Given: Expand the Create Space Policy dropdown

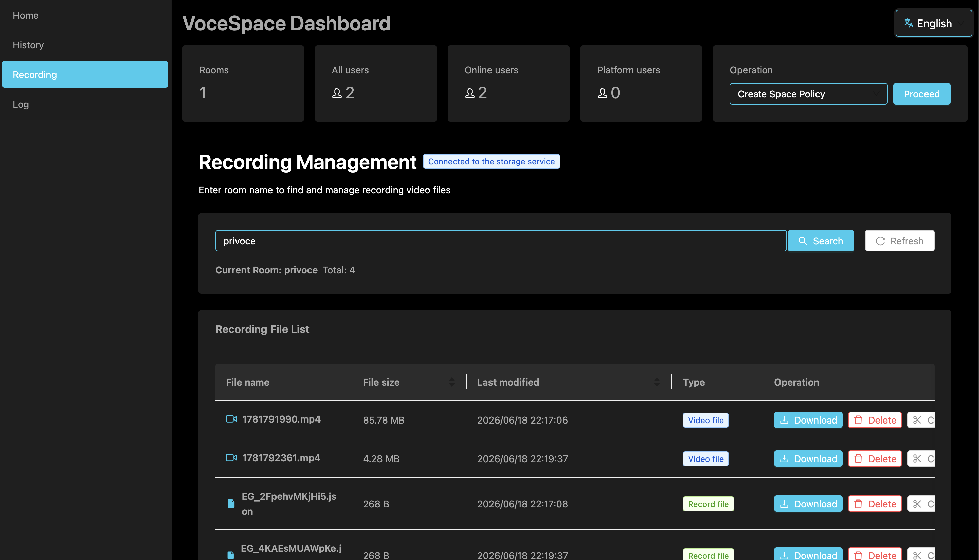Looking at the screenshot, I should [x=808, y=94].
